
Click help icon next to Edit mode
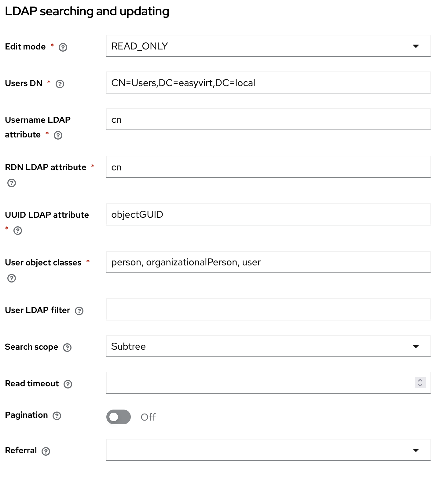pyautogui.click(x=63, y=47)
